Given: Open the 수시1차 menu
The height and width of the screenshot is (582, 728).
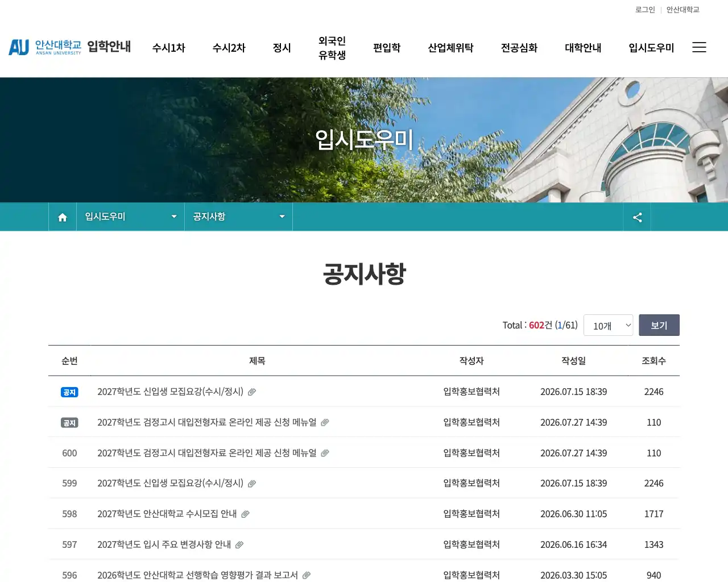Looking at the screenshot, I should pos(169,48).
